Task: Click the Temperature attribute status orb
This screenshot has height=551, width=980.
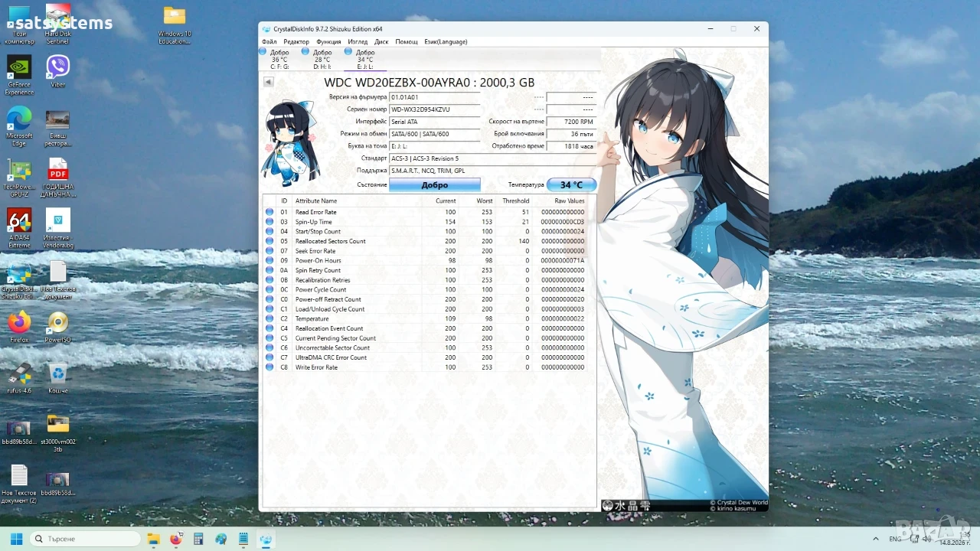Action: 269,318
